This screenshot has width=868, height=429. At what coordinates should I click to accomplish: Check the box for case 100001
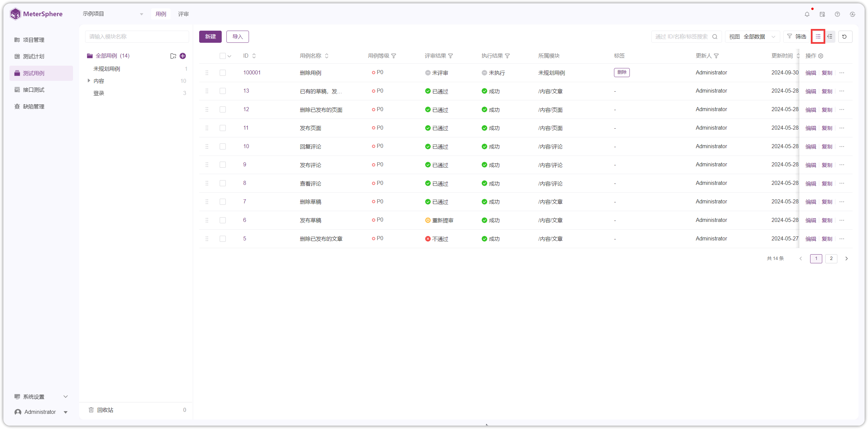pyautogui.click(x=222, y=73)
